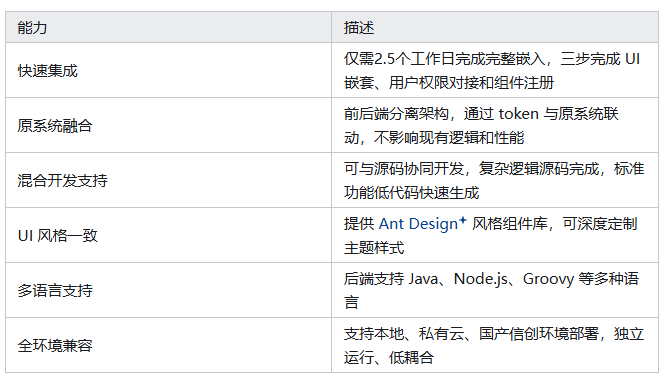Click the 多语言支持 cell

(168, 290)
